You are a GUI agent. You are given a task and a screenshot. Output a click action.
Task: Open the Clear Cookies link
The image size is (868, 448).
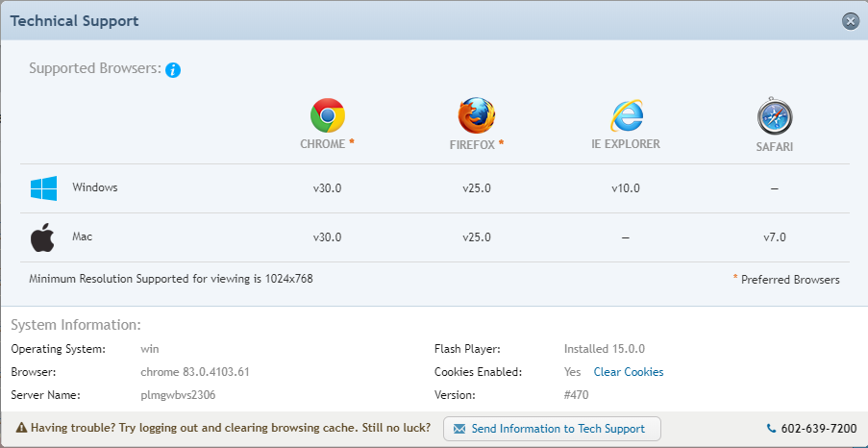pyautogui.click(x=629, y=372)
